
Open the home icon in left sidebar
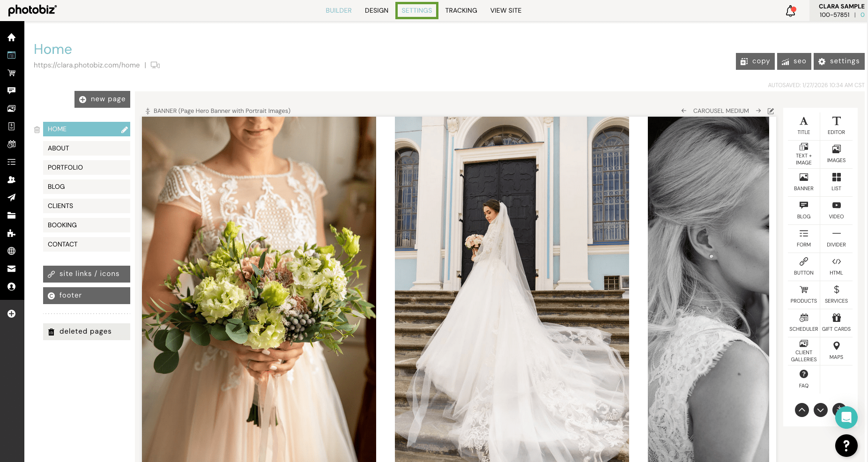12,37
